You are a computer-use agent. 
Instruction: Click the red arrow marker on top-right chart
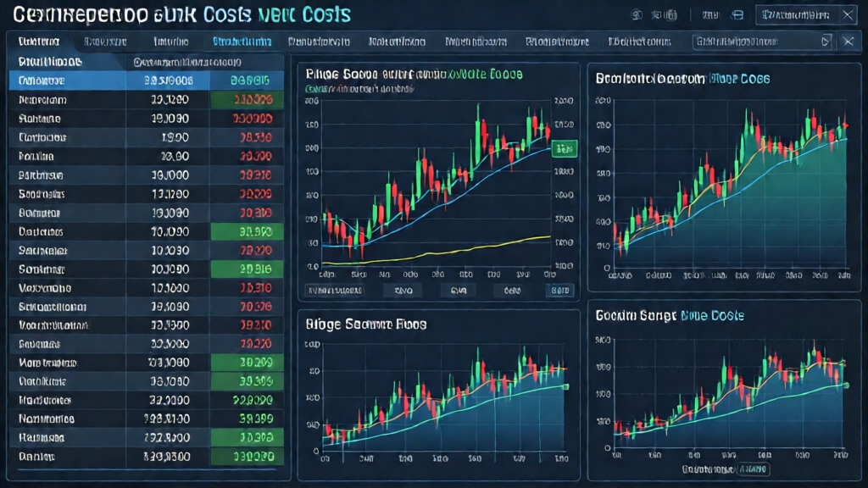pyautogui.click(x=845, y=125)
